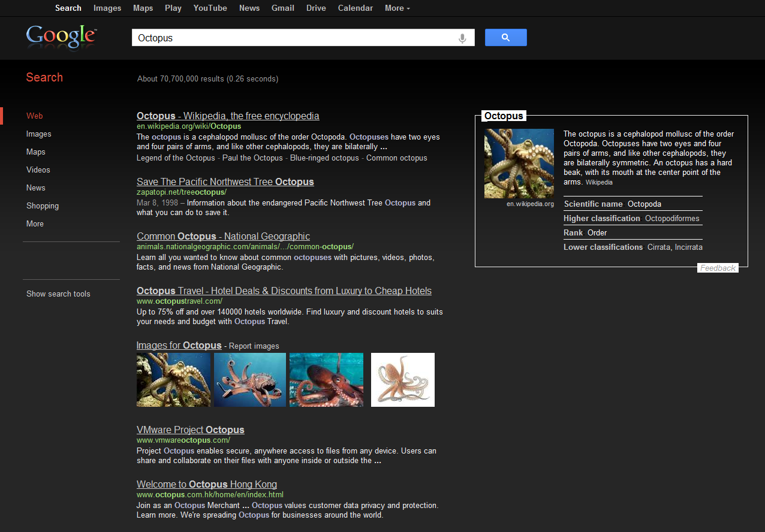Click the white-background octopus illustration thumbnail
The image size is (765, 532).
(402, 380)
